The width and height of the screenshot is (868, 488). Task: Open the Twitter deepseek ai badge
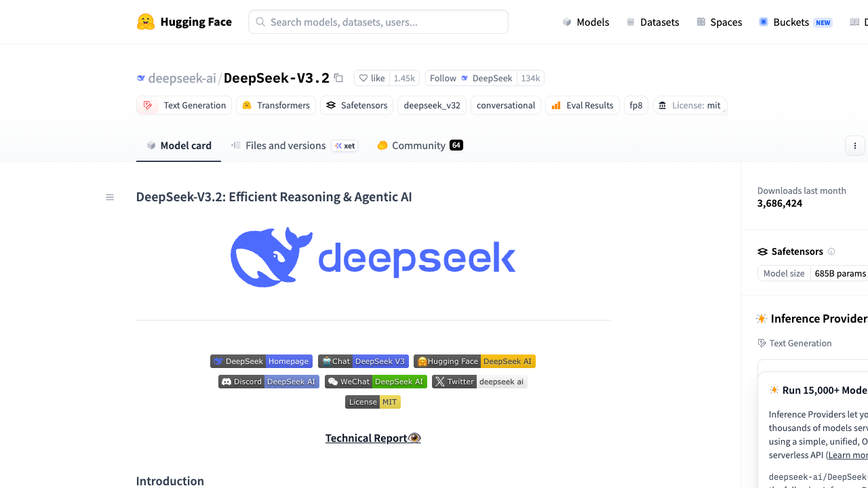point(479,382)
